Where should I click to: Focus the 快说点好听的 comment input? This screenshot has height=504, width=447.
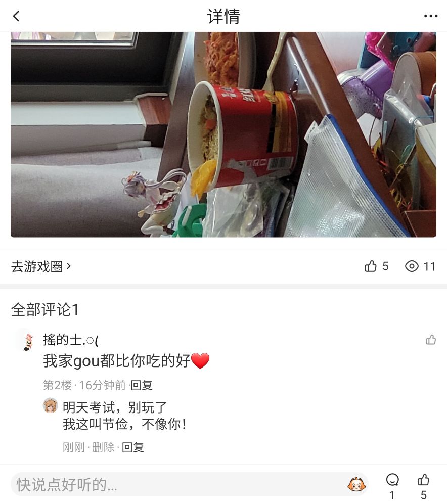pyautogui.click(x=180, y=484)
